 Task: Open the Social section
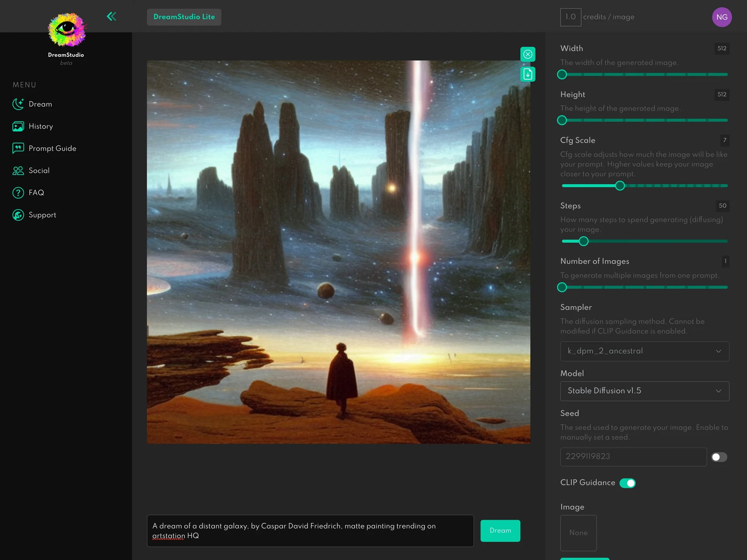[39, 171]
